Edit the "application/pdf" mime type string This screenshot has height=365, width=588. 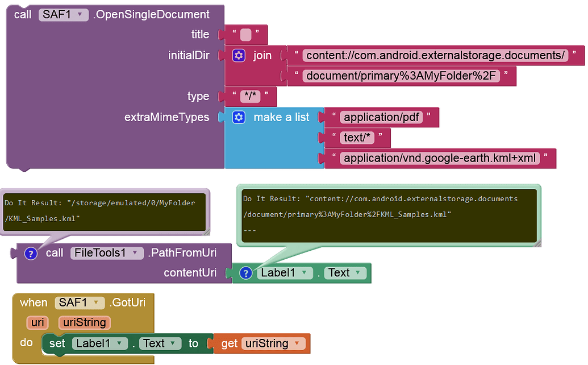[x=382, y=117]
